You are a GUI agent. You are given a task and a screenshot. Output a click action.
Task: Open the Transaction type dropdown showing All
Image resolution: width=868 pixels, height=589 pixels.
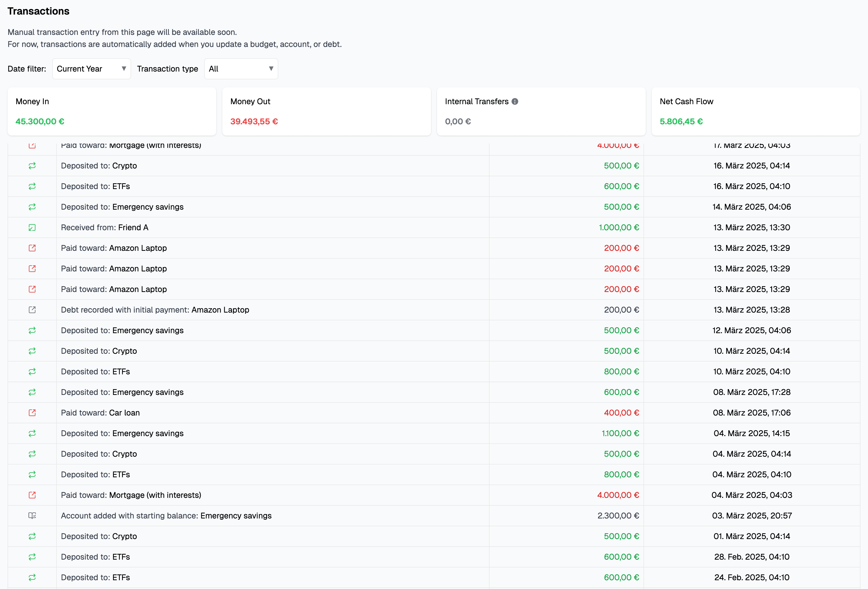(241, 69)
